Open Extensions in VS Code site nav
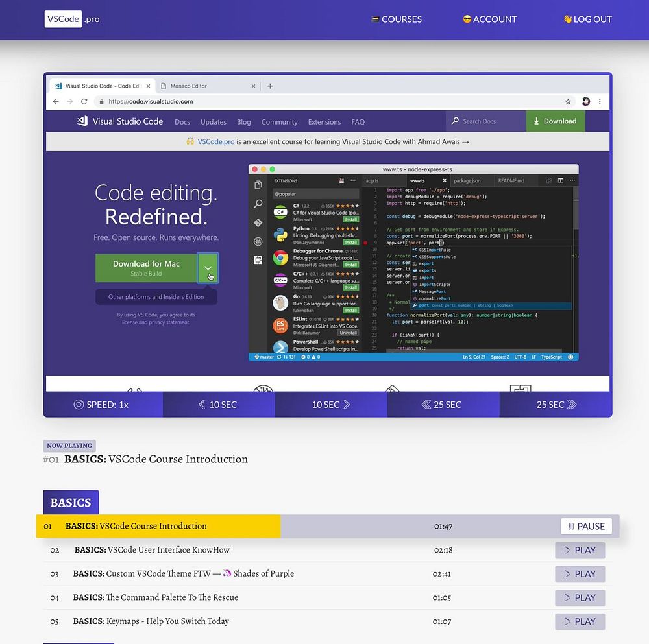 [x=324, y=122]
